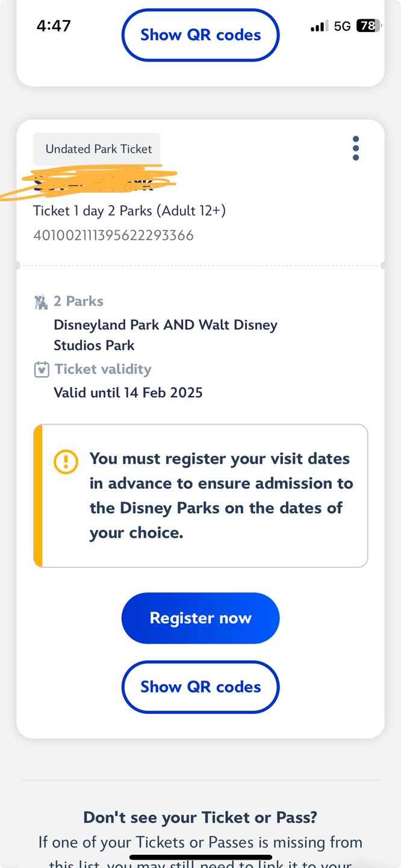Tap the scribbled-out name on the ticket
The height and width of the screenshot is (868, 401).
point(96,180)
